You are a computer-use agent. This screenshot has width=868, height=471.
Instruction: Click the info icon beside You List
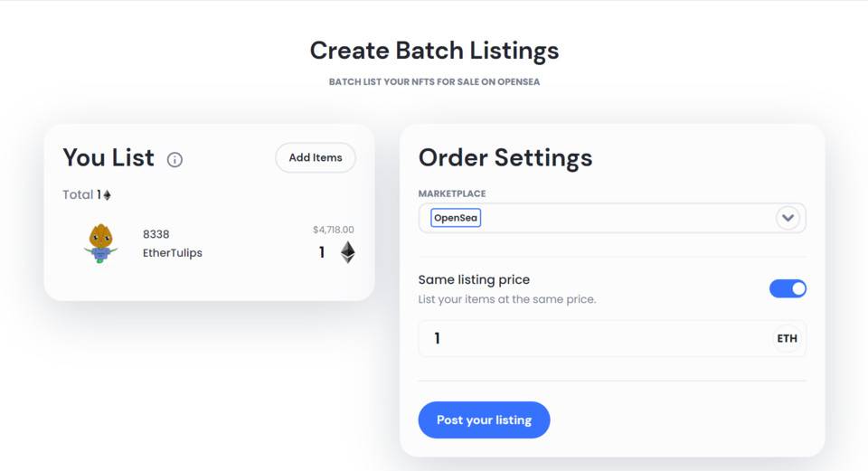[175, 160]
